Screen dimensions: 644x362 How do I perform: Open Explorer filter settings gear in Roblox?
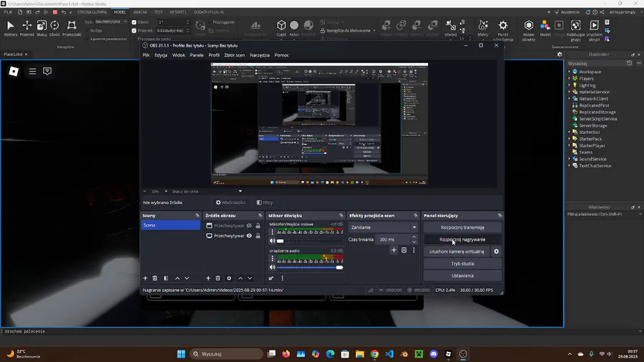tap(560, 54)
